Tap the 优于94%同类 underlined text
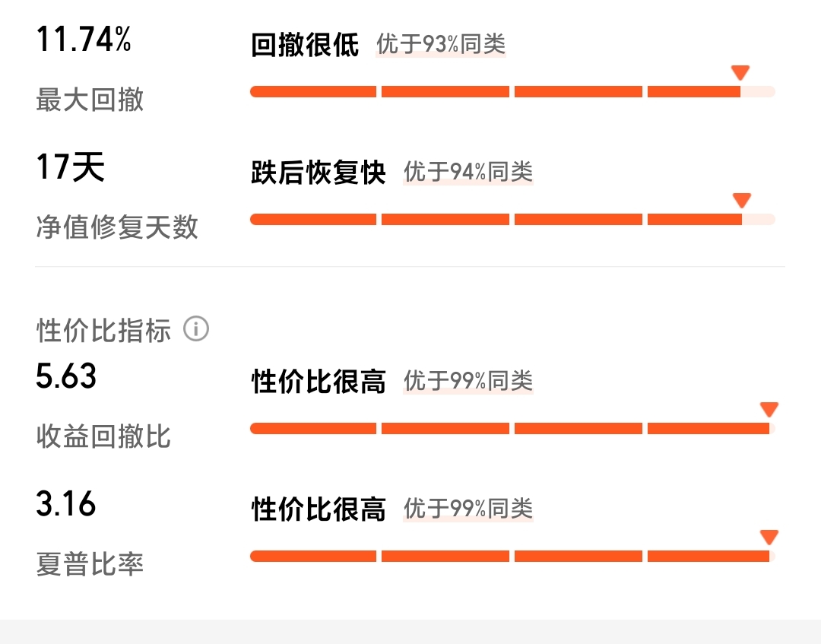The width and height of the screenshot is (821, 644). click(x=468, y=172)
